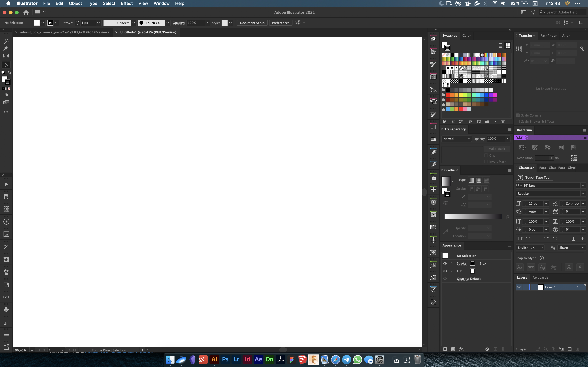Click the New Swatch plus icon
Image resolution: width=588 pixels, height=367 pixels.
click(495, 122)
